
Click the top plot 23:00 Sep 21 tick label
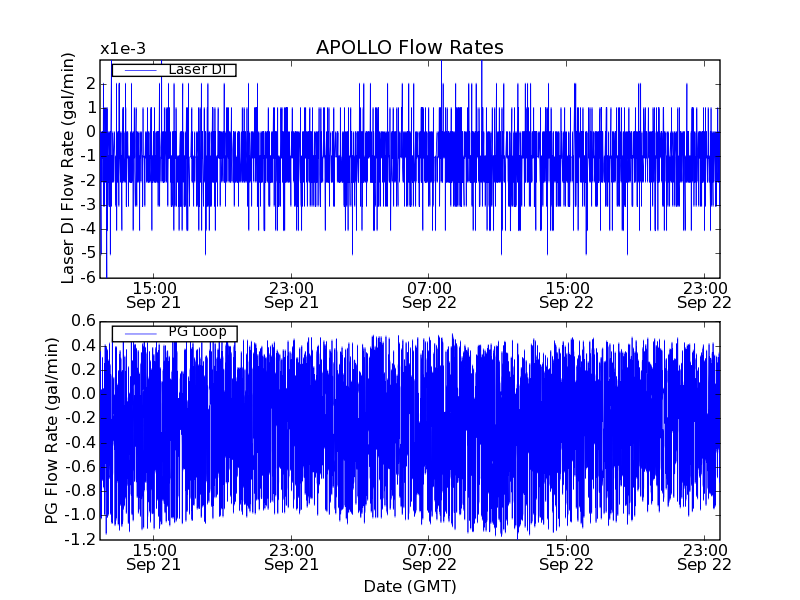(x=291, y=295)
